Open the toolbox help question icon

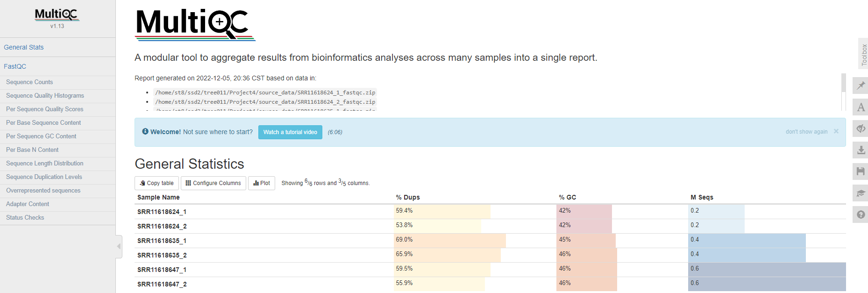click(861, 214)
